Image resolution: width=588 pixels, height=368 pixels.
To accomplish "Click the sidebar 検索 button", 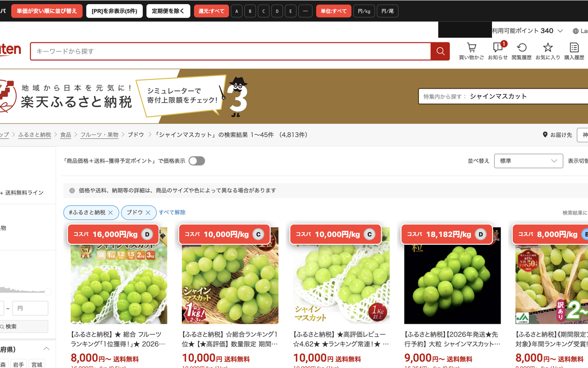I will 23,327.
